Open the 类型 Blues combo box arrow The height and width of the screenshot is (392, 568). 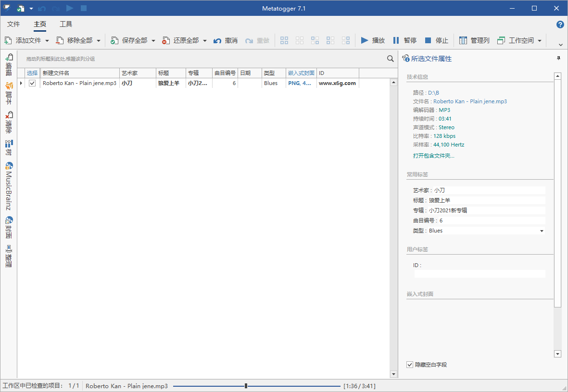click(542, 231)
